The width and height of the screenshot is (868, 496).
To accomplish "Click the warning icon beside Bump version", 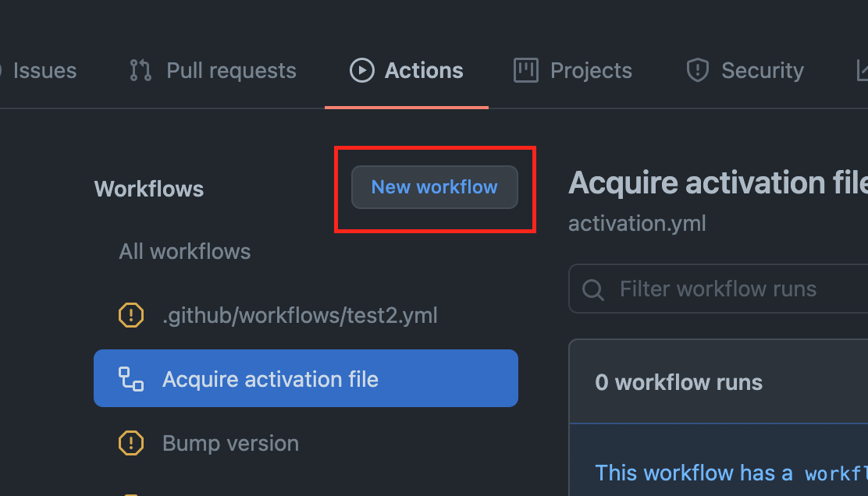I will coord(131,443).
